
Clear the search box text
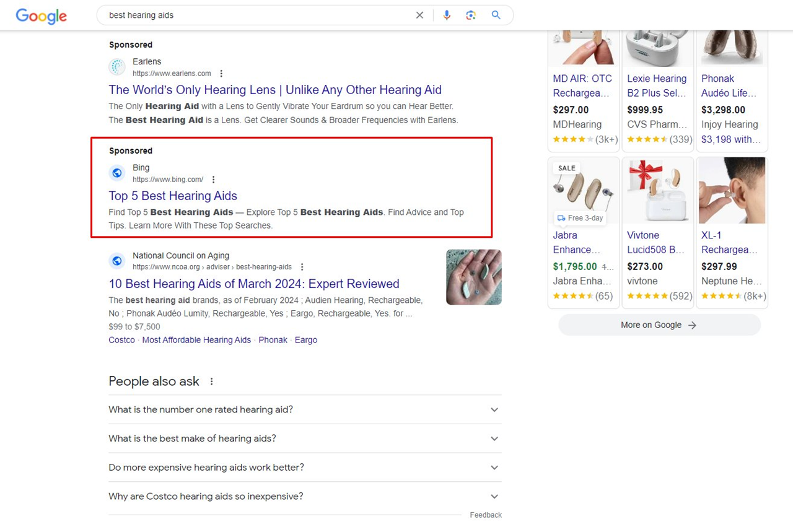(x=419, y=15)
